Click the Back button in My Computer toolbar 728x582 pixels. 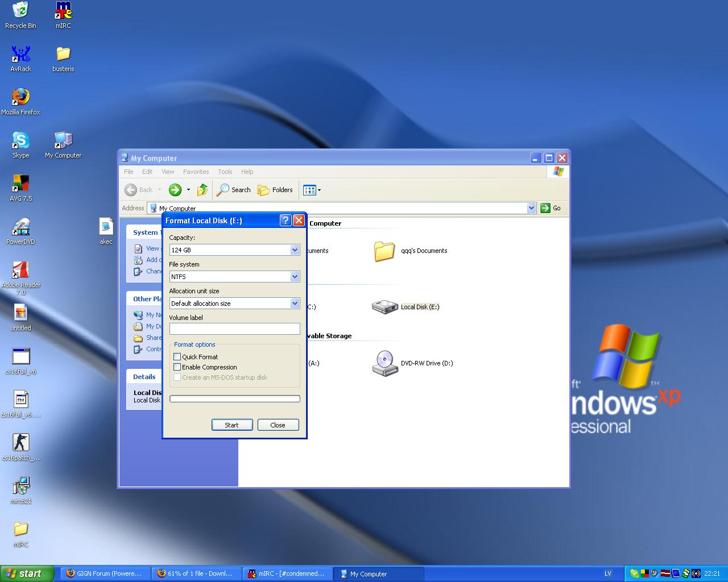[x=139, y=190]
